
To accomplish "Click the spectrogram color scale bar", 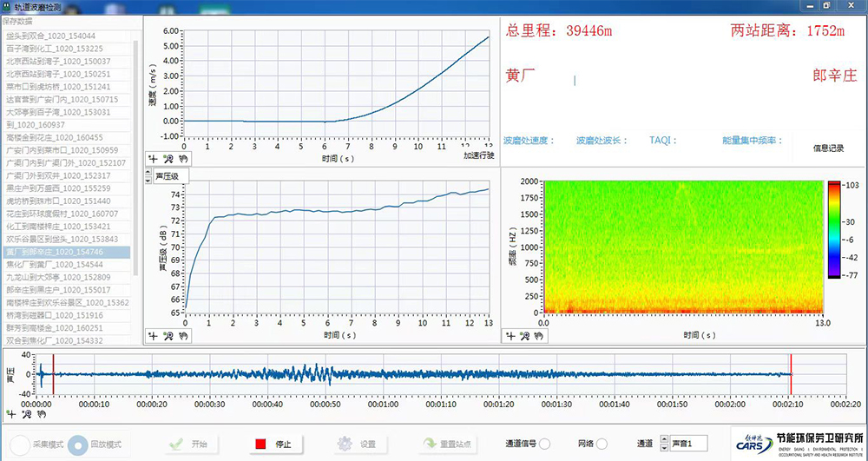I will coord(835,230).
